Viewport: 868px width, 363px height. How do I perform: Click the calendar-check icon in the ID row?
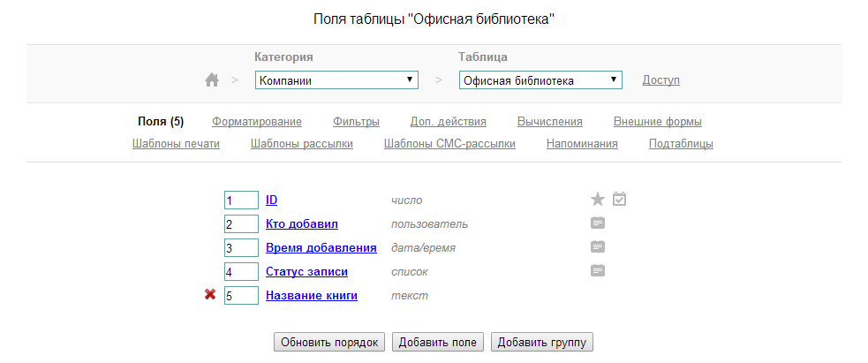coord(619,200)
